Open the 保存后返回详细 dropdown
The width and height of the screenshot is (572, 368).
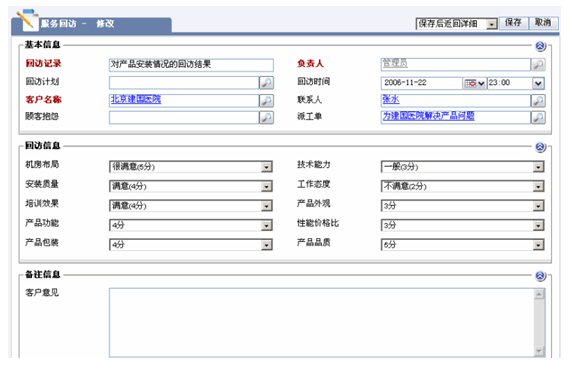click(x=456, y=24)
